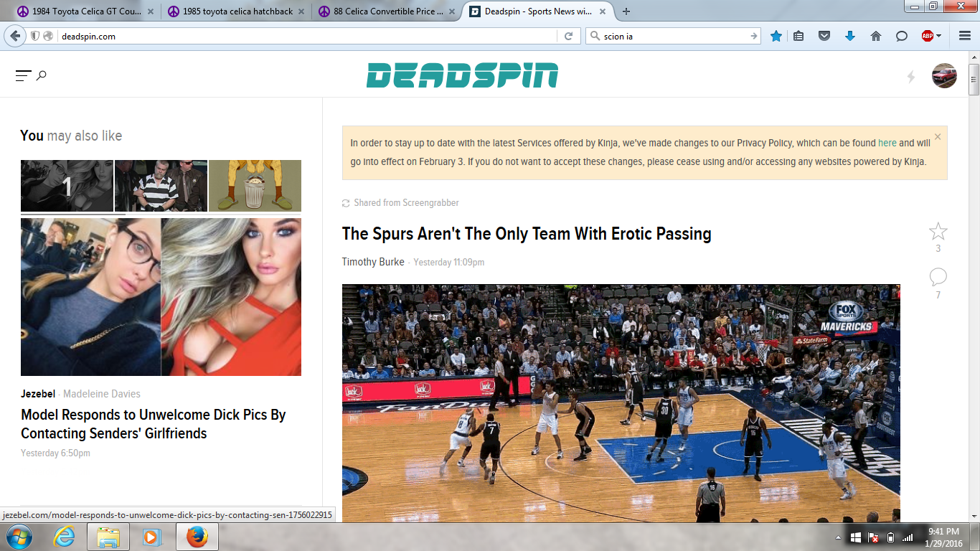The width and height of the screenshot is (980, 551).
Task: Click the page vertical scrollbar thumb
Action: click(x=974, y=80)
